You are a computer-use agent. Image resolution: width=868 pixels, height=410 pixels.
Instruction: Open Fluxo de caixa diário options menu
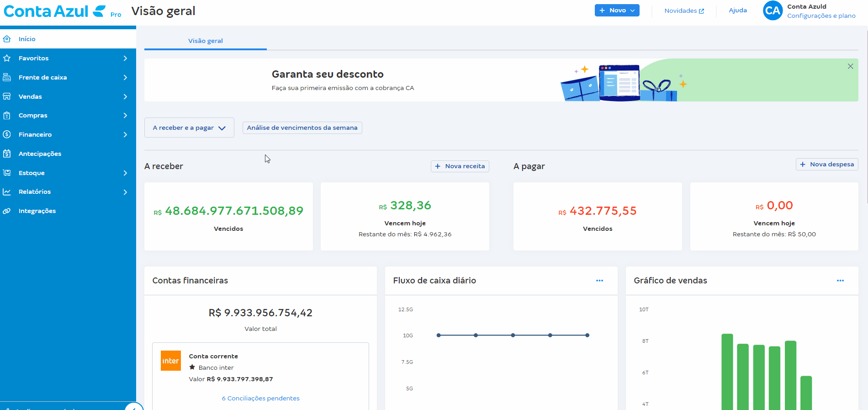599,281
